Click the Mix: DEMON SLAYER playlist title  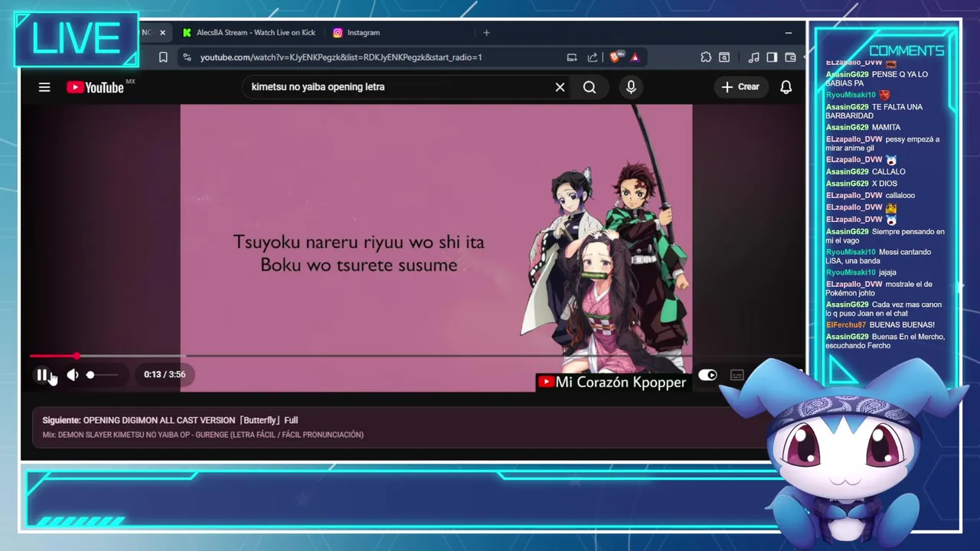tap(203, 435)
